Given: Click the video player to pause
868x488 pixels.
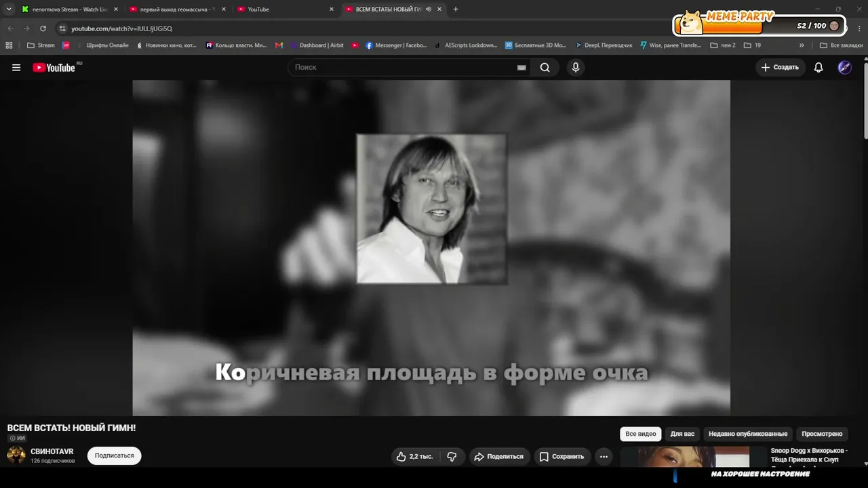Looking at the screenshot, I should point(431,248).
